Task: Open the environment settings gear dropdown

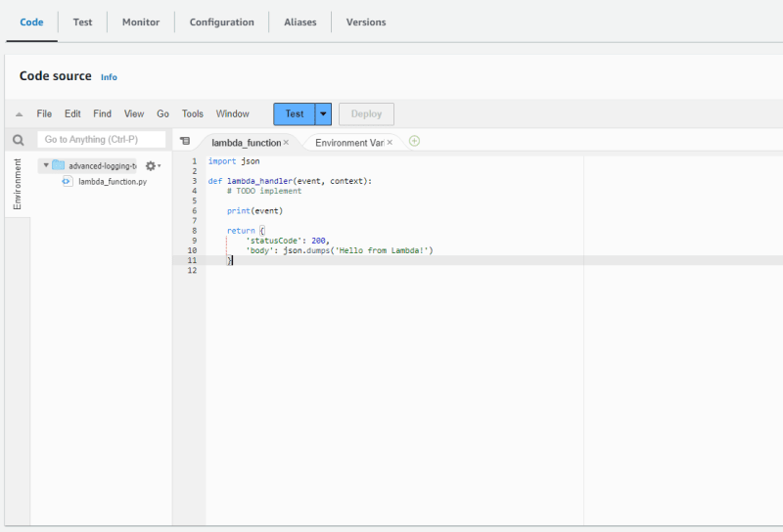Action: point(153,165)
